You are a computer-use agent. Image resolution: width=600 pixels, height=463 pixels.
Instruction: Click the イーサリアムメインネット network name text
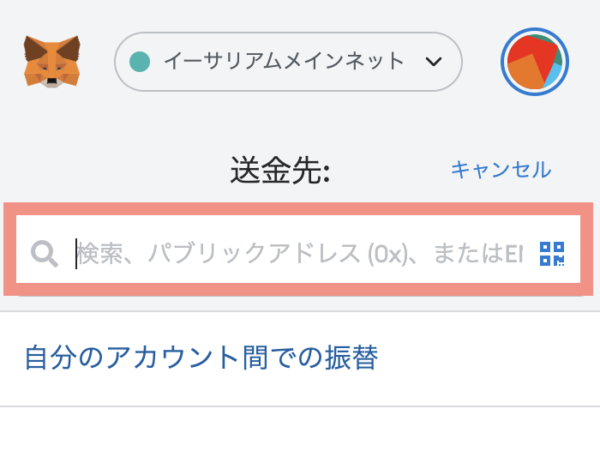tap(284, 61)
